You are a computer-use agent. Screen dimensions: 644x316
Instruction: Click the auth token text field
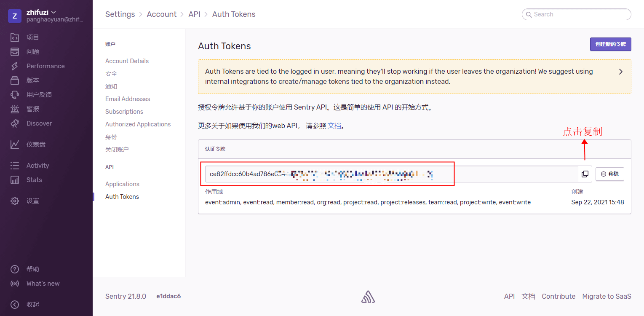391,174
